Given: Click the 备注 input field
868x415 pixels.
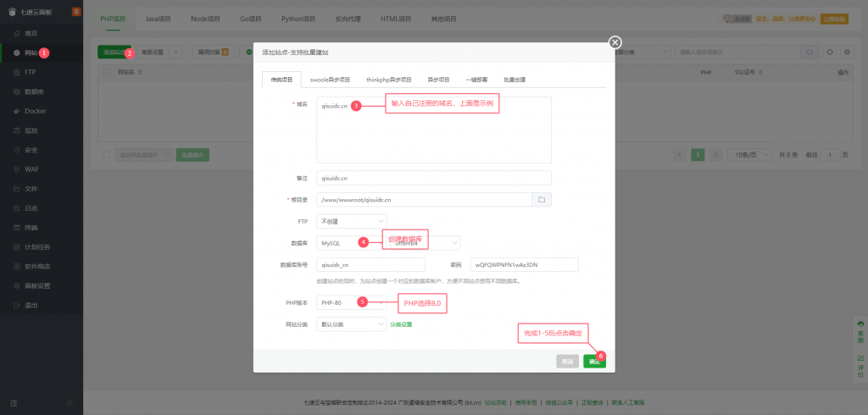Looking at the screenshot, I should (x=434, y=178).
